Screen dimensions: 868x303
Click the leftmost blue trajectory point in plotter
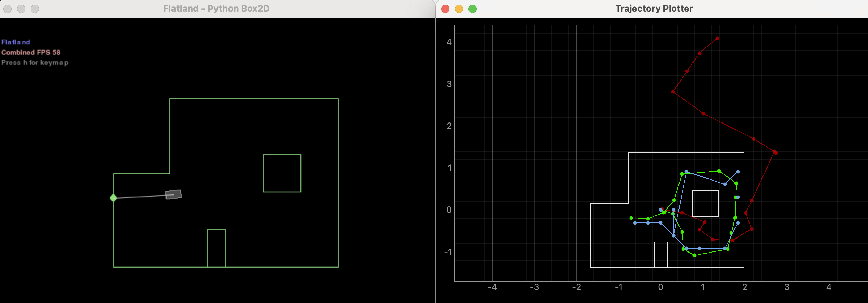[x=635, y=223]
